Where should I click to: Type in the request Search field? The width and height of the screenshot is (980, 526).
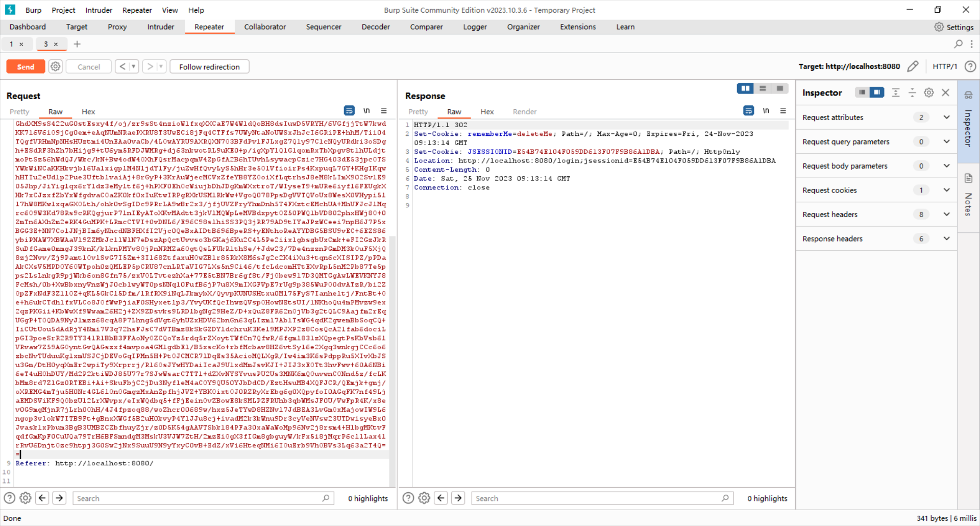tap(199, 498)
